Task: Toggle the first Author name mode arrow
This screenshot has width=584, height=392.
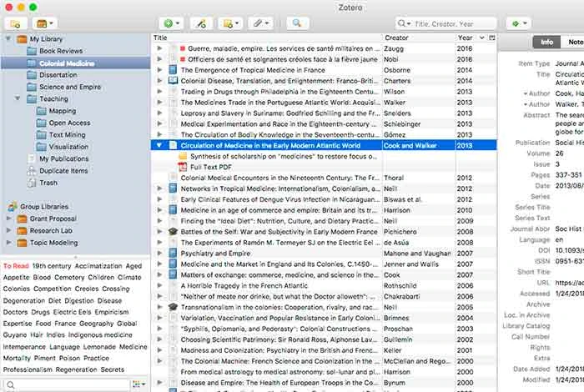Action: (x=525, y=93)
